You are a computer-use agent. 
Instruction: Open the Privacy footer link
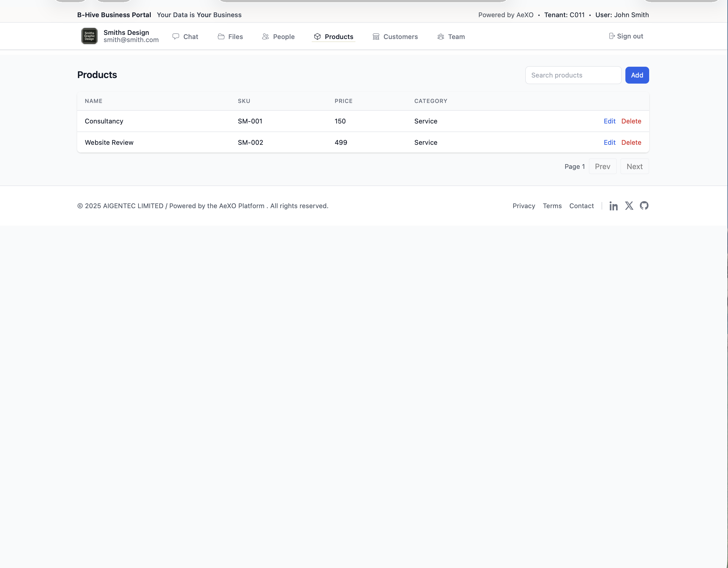click(x=524, y=206)
